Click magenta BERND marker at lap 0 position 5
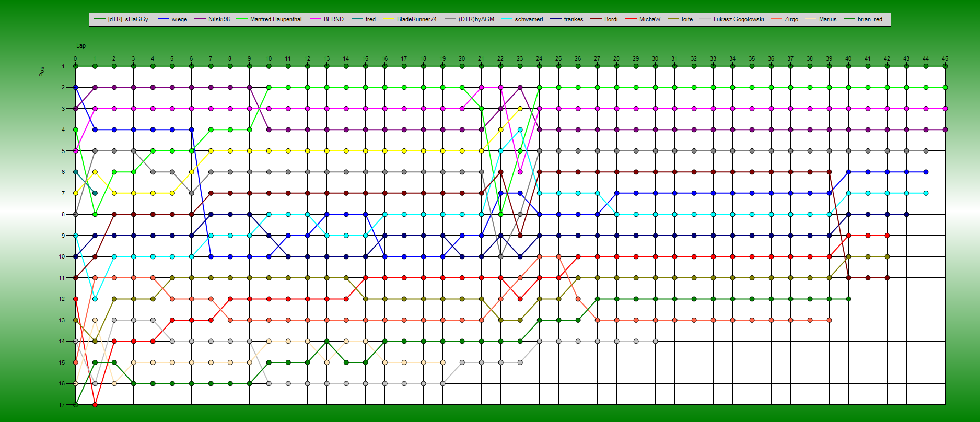Screen dimensions: 980x422 coord(76,151)
